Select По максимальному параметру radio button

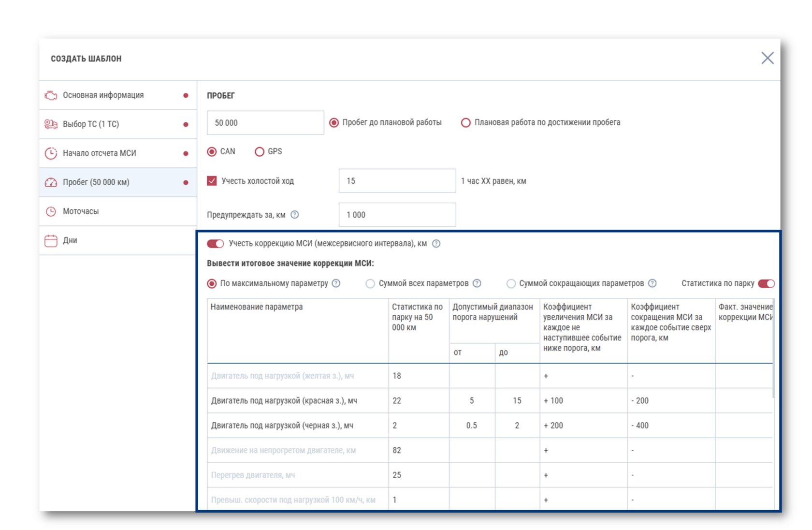tap(212, 283)
